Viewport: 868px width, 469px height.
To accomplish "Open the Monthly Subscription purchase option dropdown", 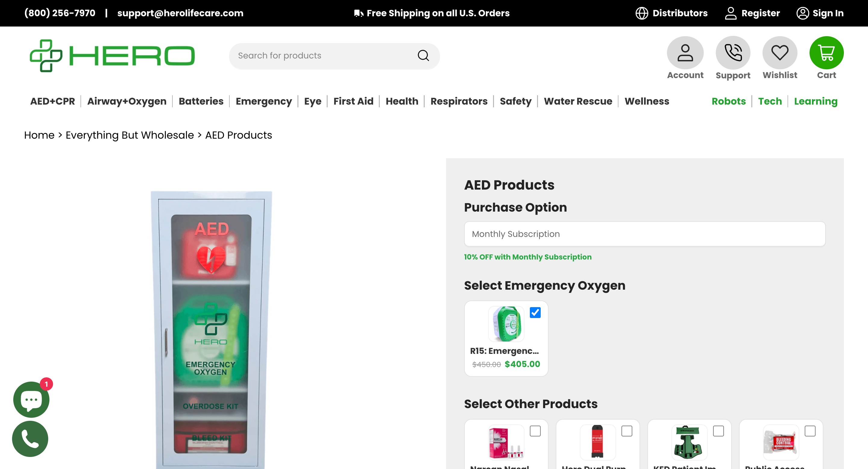I will coord(644,234).
